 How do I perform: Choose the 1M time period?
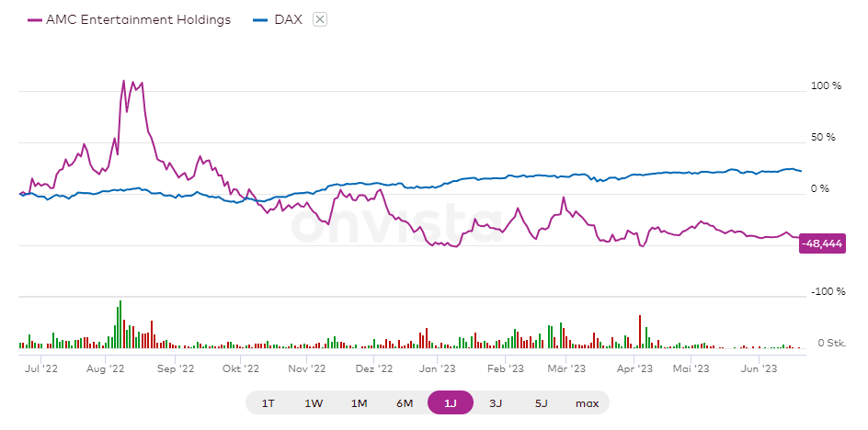point(359,403)
